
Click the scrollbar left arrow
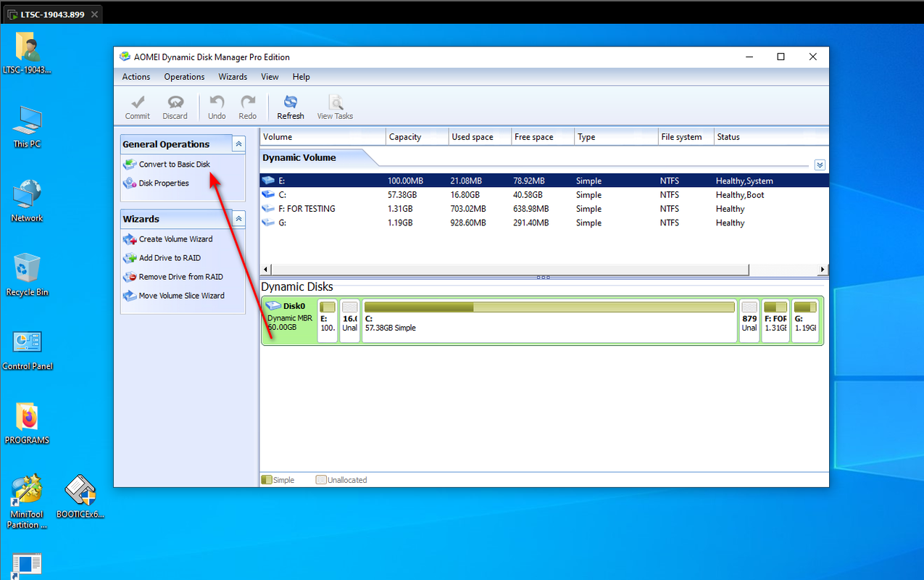pyautogui.click(x=265, y=269)
